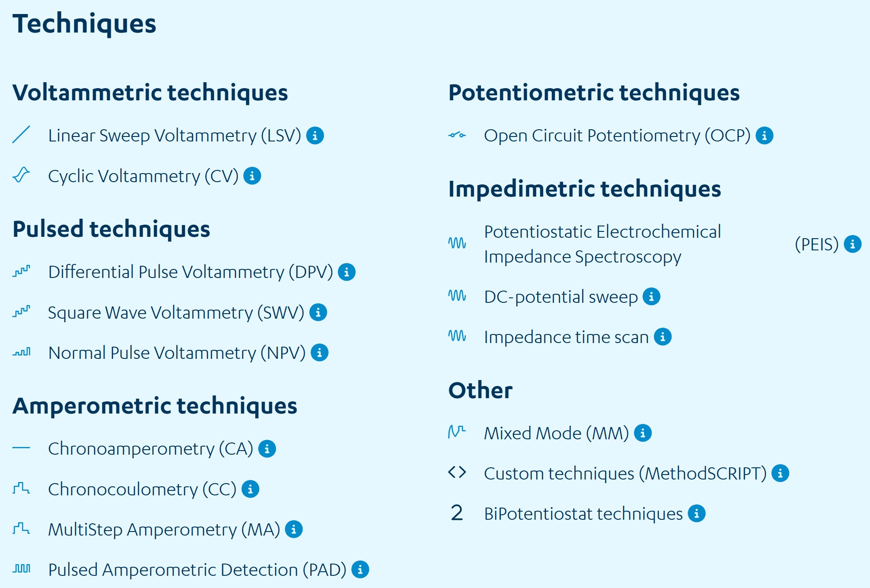Image resolution: width=870 pixels, height=588 pixels.
Task: Click the Square Wave Voltammetry info icon
Action: [318, 312]
